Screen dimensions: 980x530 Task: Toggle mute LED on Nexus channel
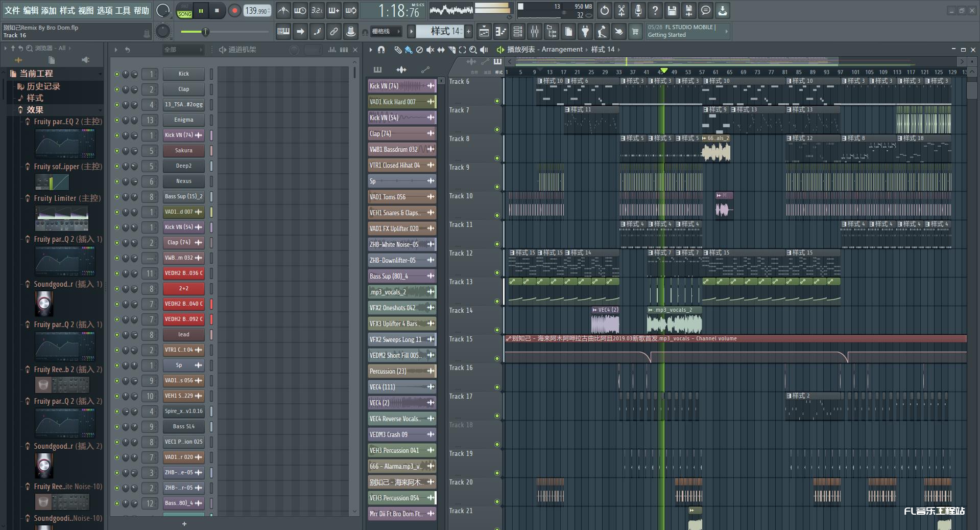click(x=117, y=181)
